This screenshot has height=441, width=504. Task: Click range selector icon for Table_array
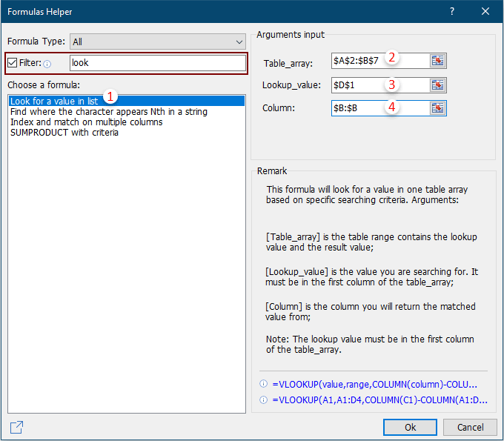(438, 61)
